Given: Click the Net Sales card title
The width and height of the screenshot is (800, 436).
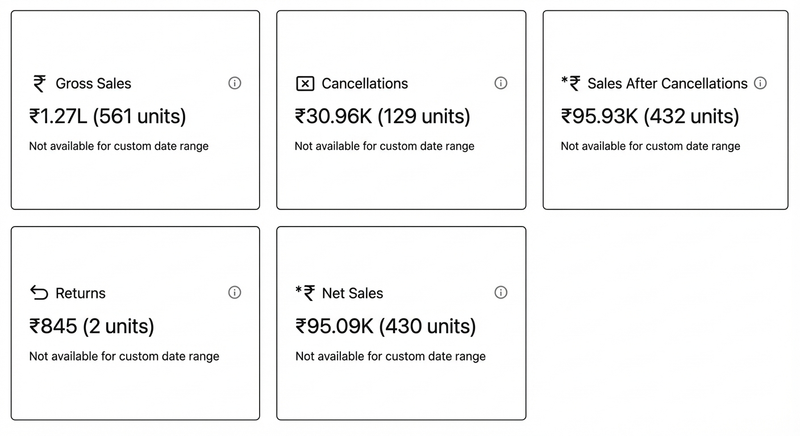Looking at the screenshot, I should (x=352, y=294).
